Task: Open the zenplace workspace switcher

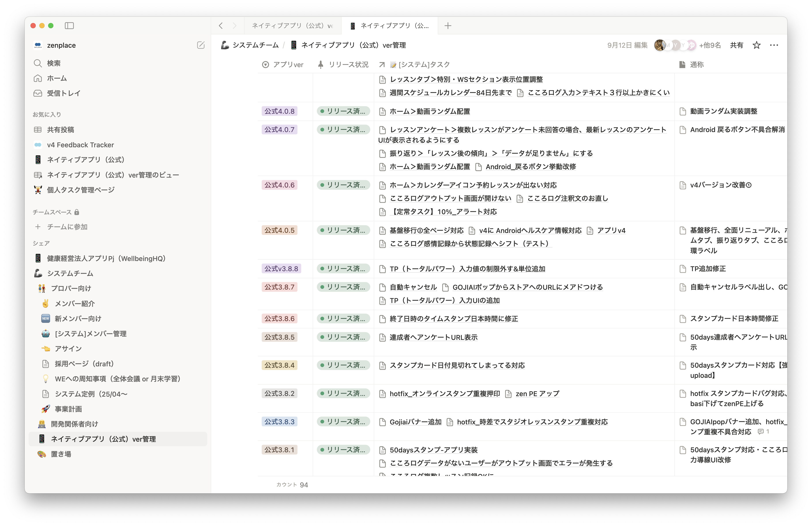Action: pos(55,45)
